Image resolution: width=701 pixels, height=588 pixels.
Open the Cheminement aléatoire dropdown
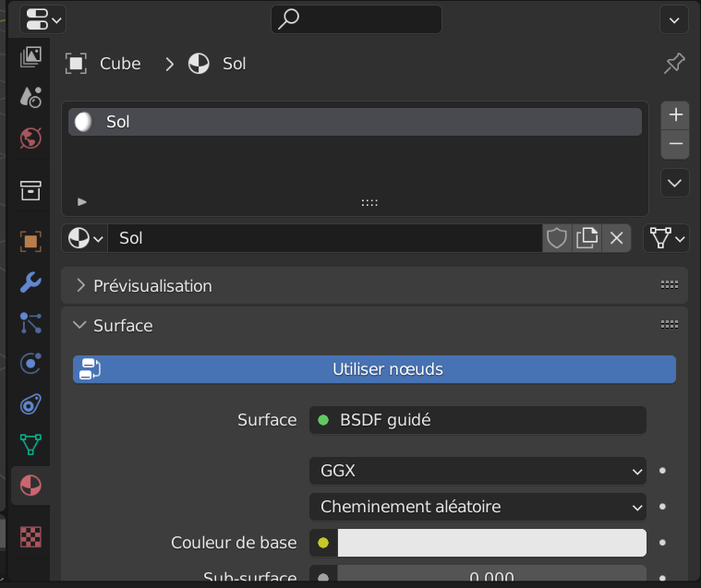pos(477,507)
